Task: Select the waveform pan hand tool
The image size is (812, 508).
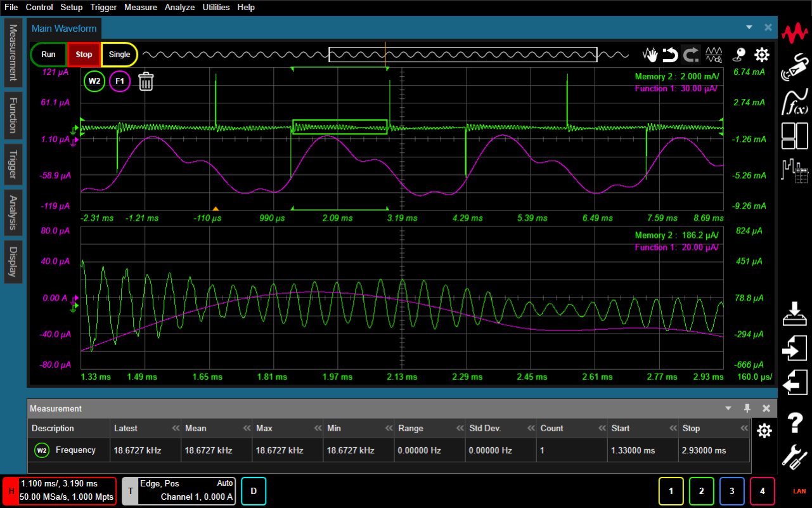Action: coord(650,55)
